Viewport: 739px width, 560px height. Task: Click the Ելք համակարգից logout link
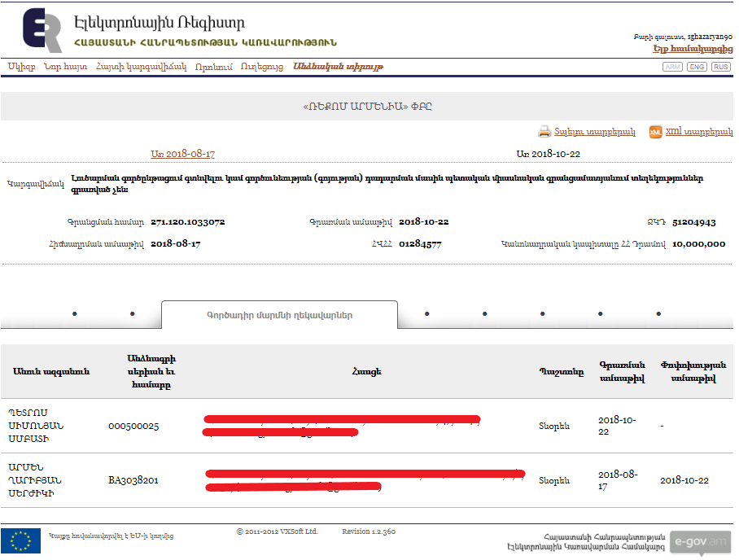click(x=693, y=49)
